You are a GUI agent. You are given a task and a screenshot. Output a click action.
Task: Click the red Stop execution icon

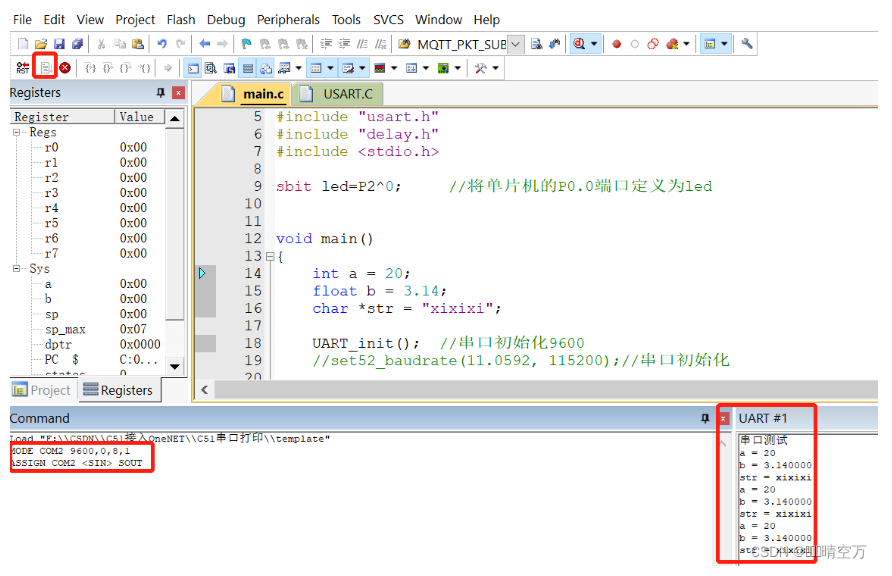pyautogui.click(x=65, y=68)
